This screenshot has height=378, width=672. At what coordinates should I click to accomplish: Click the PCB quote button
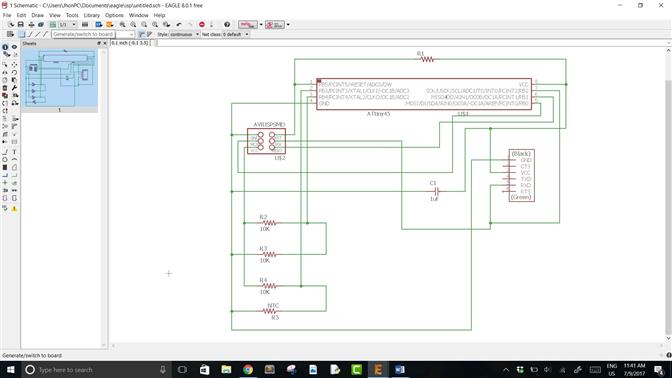click(275, 24)
